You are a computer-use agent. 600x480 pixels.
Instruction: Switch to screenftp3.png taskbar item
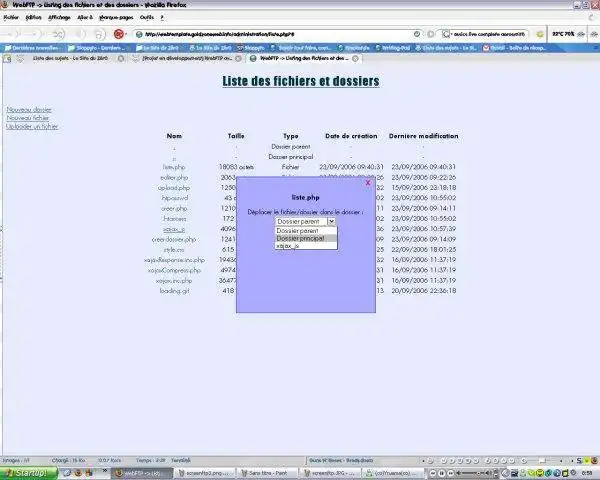206,473
